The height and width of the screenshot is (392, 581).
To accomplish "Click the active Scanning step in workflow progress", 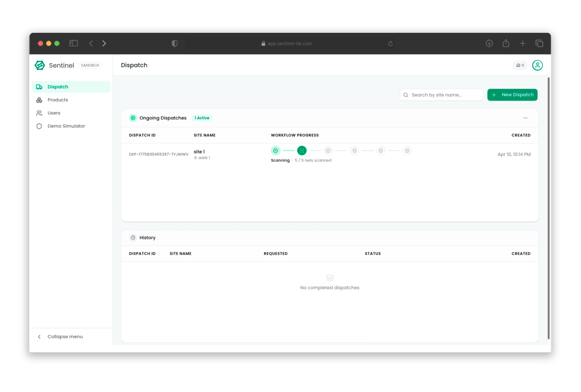I will click(x=302, y=151).
